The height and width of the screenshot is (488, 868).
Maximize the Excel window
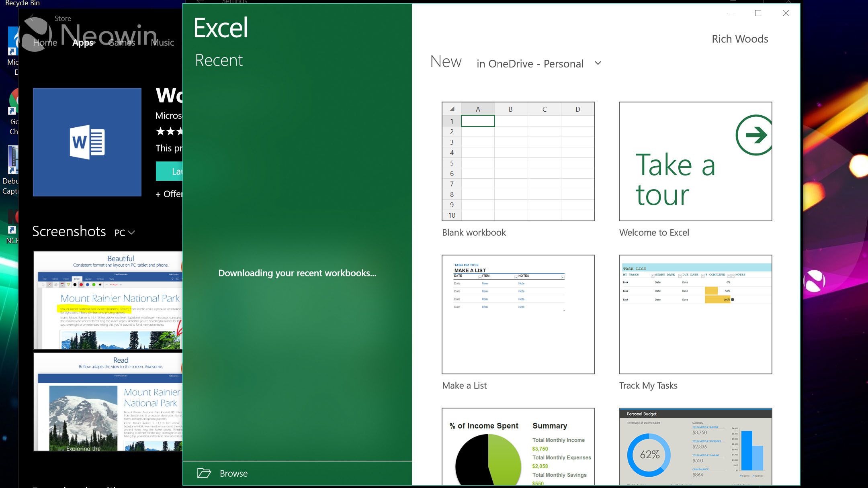pos(758,13)
